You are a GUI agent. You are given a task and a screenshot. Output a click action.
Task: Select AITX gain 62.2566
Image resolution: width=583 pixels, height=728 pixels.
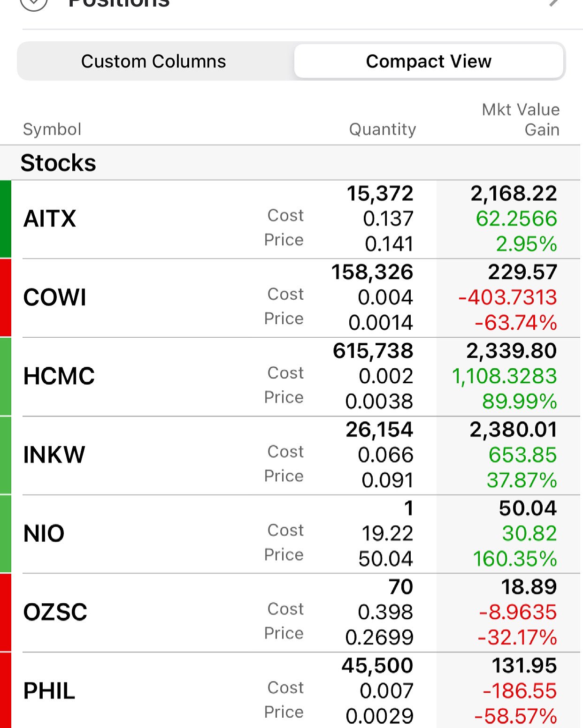click(x=516, y=219)
